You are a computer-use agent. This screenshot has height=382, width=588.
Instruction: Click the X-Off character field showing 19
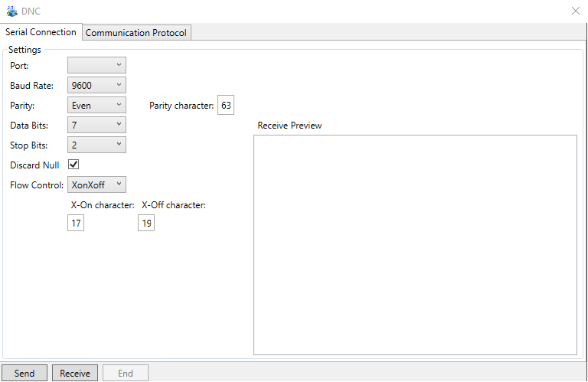146,223
